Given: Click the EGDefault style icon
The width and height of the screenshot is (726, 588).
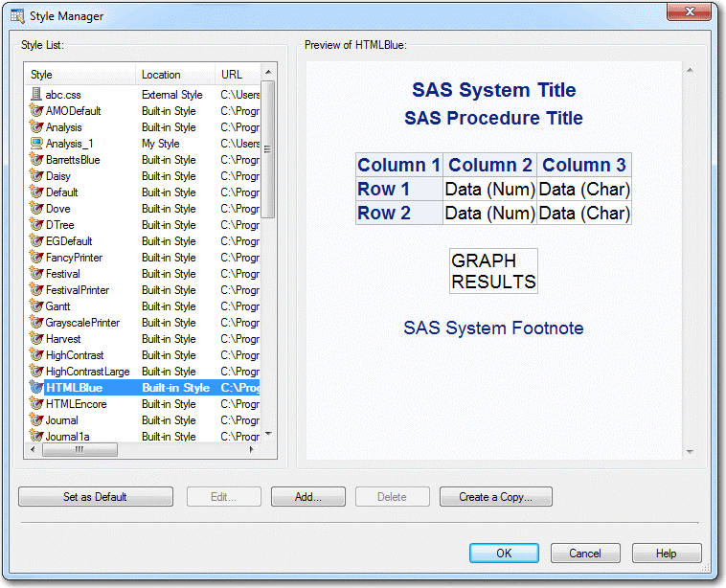Looking at the screenshot, I should point(36,240).
